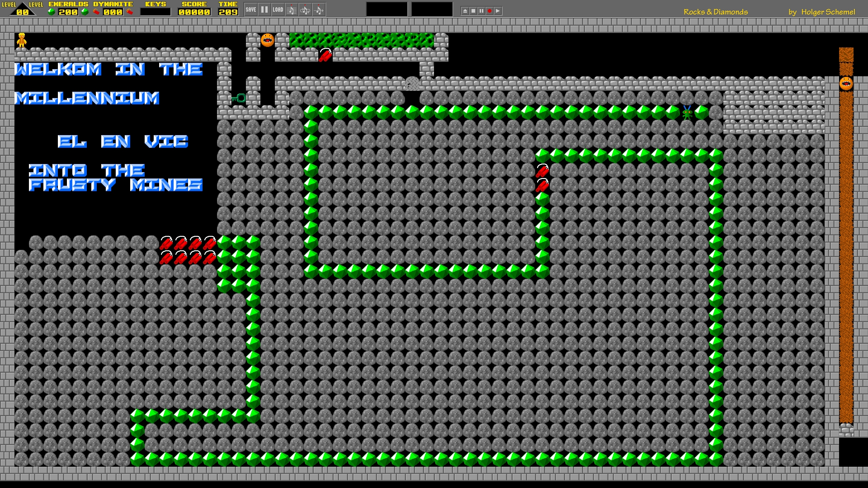Click the orange chomping monster near the grass

pos(268,40)
